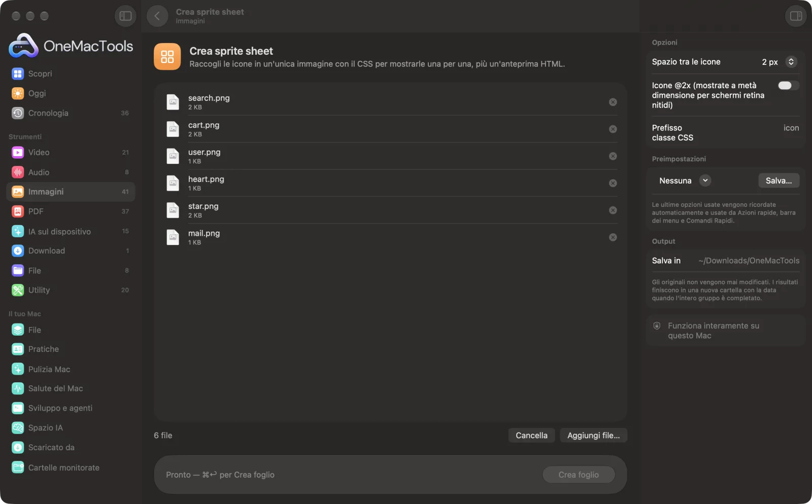Select File under Il tuo Mac
Viewport: 812px width, 504px height.
pos(71,330)
